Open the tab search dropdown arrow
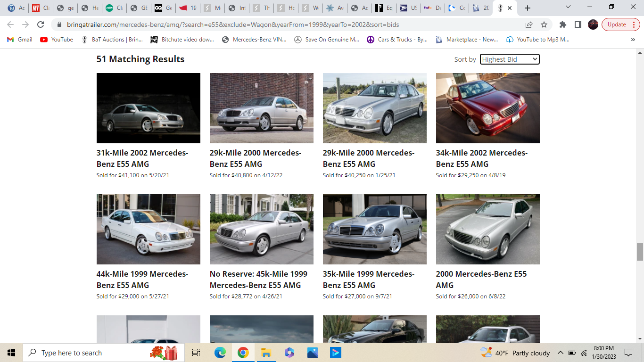The image size is (644, 362). click(568, 7)
